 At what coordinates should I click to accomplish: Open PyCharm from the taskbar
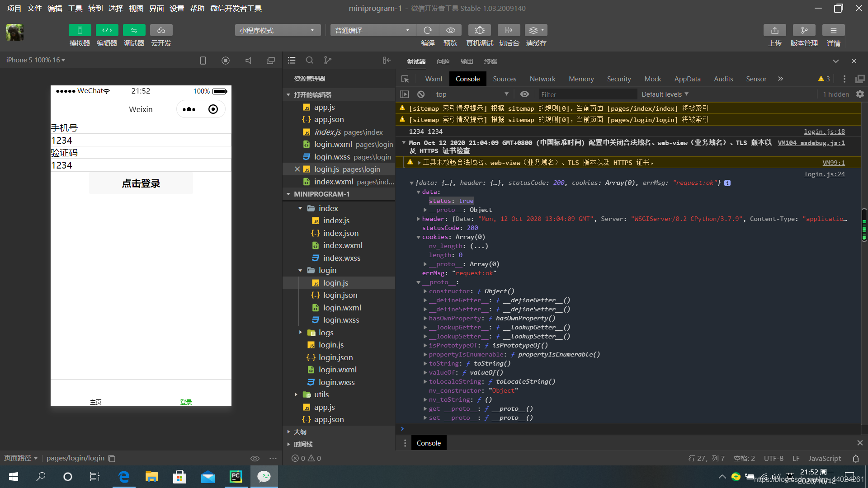point(236,477)
